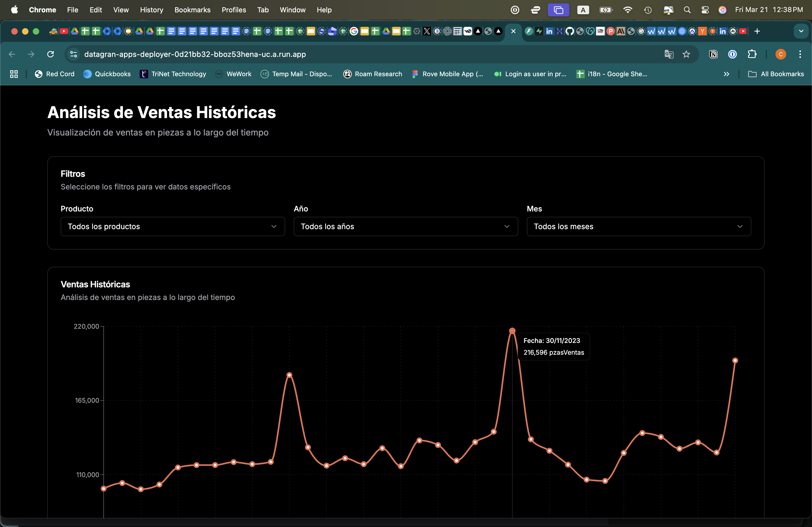This screenshot has height=527, width=812.
Task: Open Chrome three-dot menu
Action: click(800, 54)
